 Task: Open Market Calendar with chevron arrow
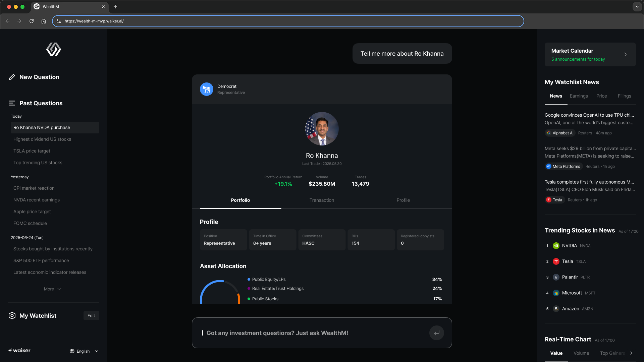click(625, 54)
